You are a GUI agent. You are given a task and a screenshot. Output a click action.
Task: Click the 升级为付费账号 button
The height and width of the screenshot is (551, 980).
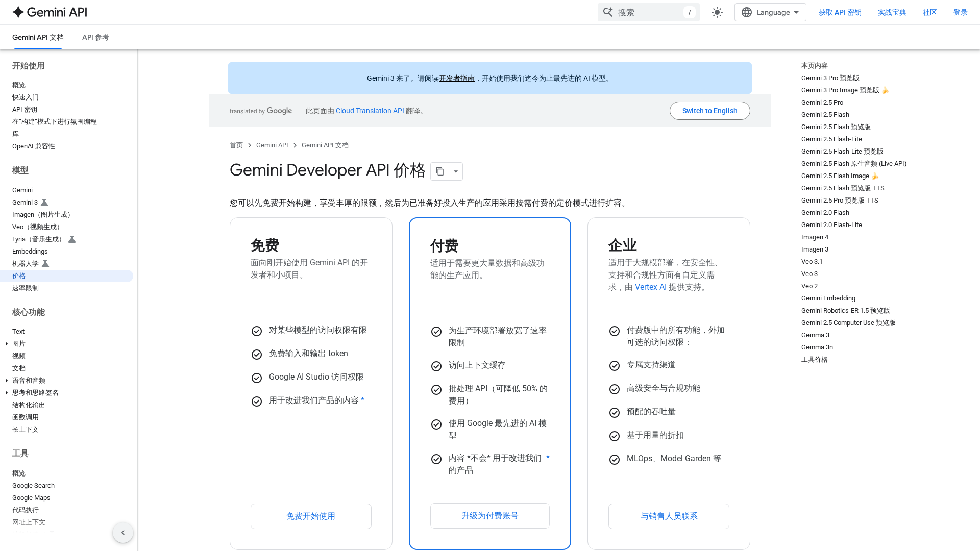coord(489,516)
